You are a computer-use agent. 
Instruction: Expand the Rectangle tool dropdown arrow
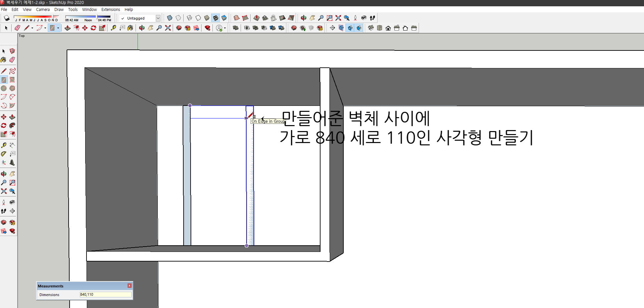(x=59, y=28)
